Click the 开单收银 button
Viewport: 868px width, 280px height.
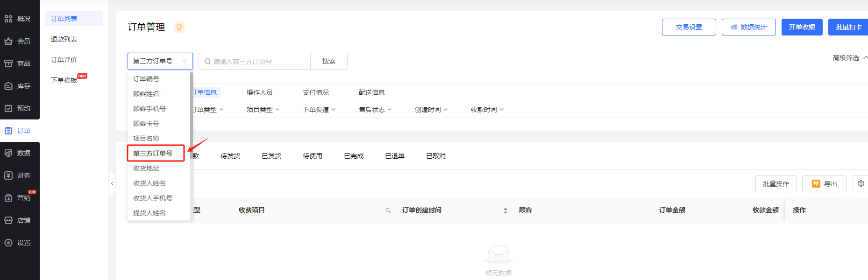pos(802,27)
